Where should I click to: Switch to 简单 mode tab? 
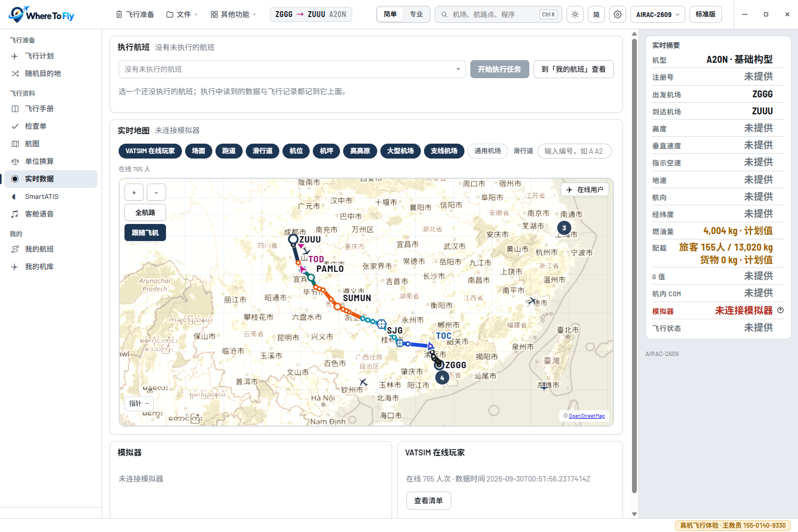coord(390,14)
